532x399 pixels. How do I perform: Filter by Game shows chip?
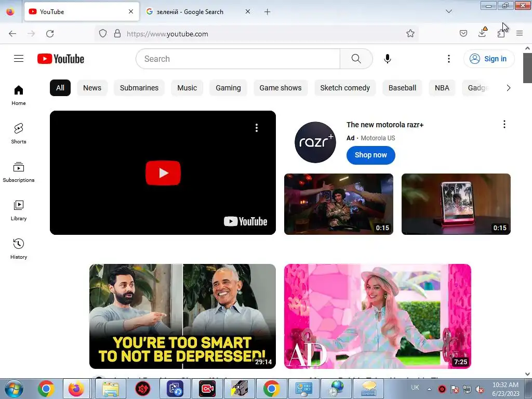click(281, 88)
